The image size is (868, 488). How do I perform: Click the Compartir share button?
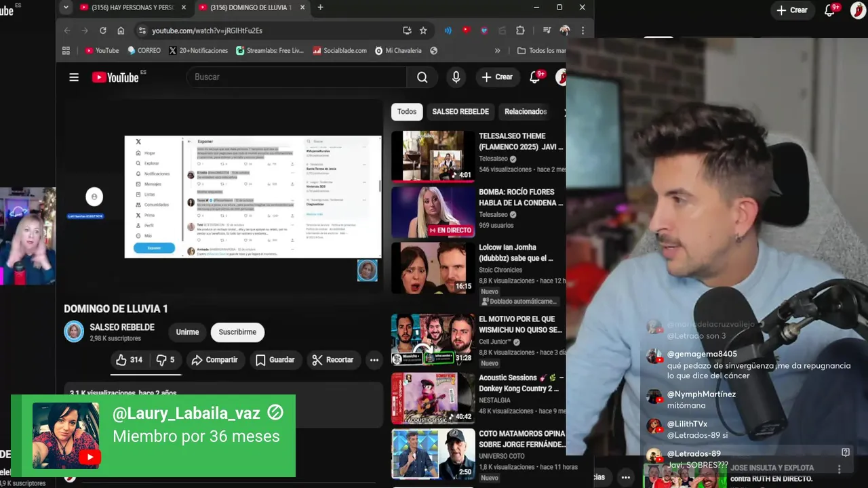(214, 360)
